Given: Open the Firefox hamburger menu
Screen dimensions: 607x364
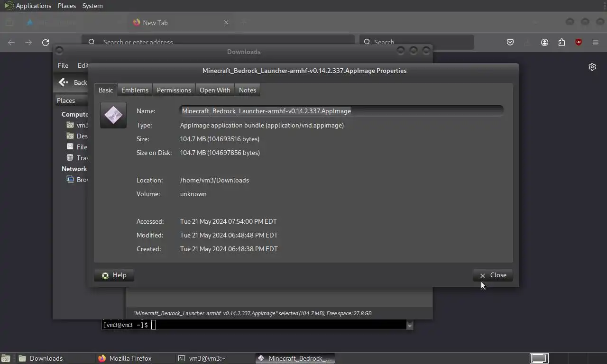Looking at the screenshot, I should 596,42.
